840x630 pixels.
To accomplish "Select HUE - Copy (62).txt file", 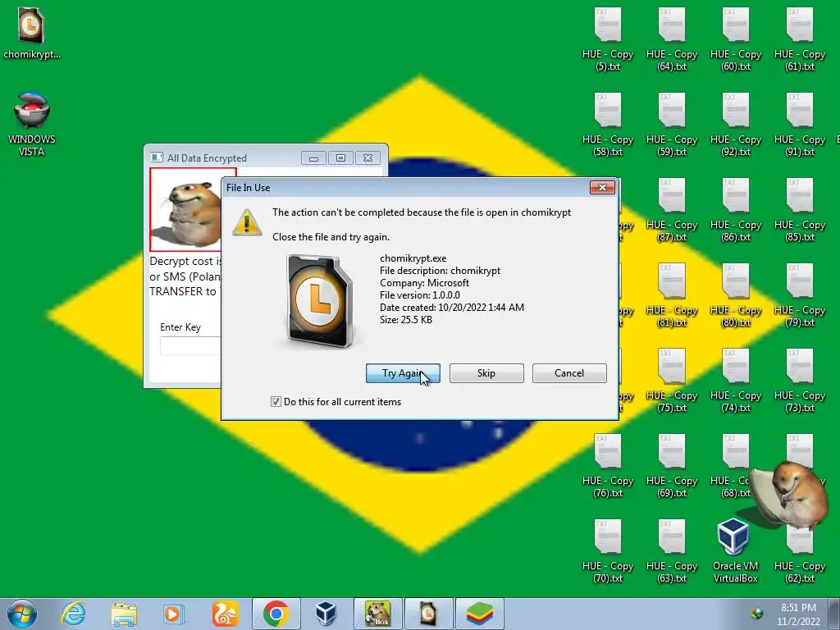I will (x=800, y=557).
